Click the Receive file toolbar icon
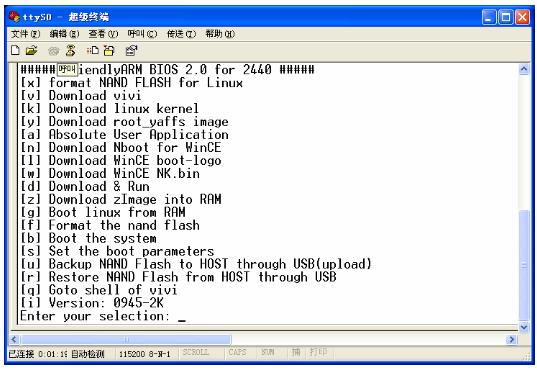 [109, 50]
